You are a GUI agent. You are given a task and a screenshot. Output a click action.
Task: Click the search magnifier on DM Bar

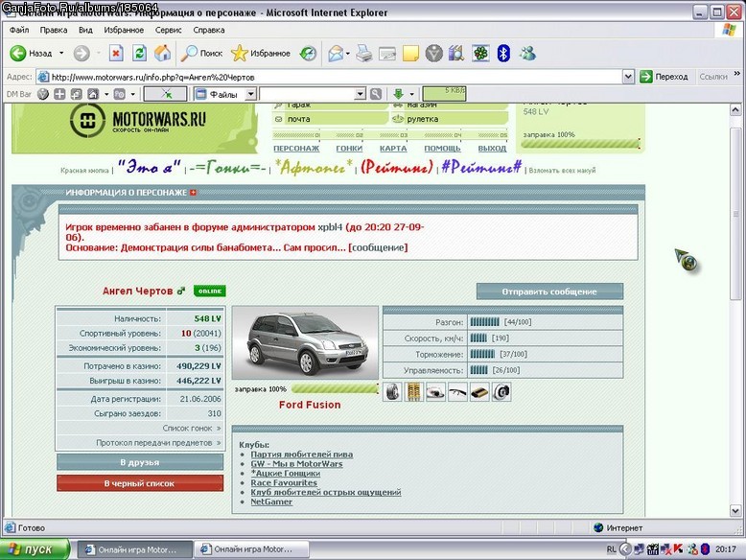tap(376, 94)
